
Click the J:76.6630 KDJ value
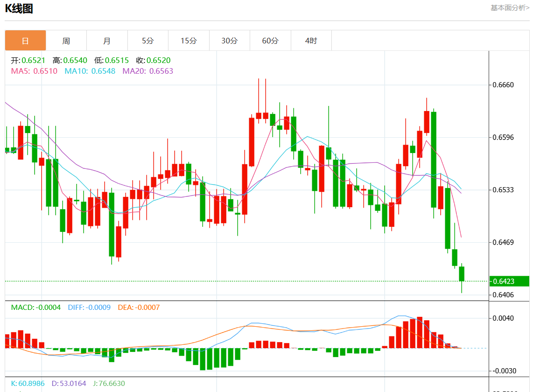click(109, 384)
